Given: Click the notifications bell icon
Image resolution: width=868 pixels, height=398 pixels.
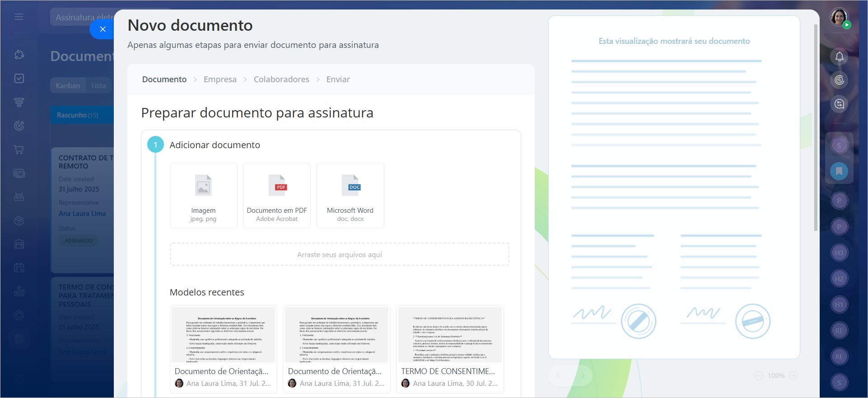Looking at the screenshot, I should [839, 56].
